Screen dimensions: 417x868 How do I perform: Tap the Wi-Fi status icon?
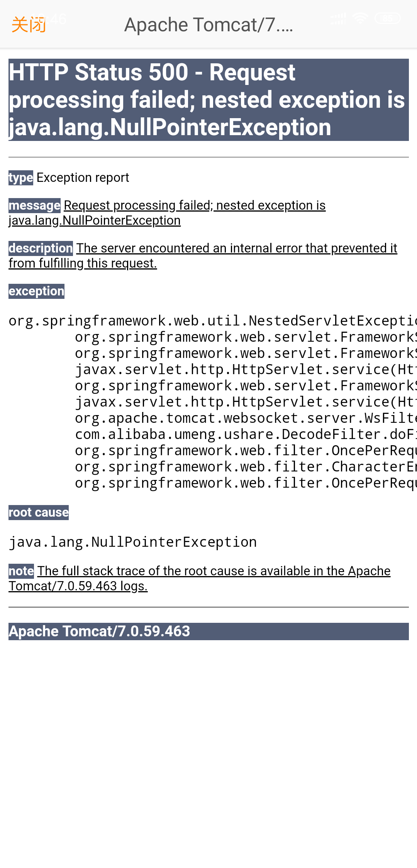point(360,19)
